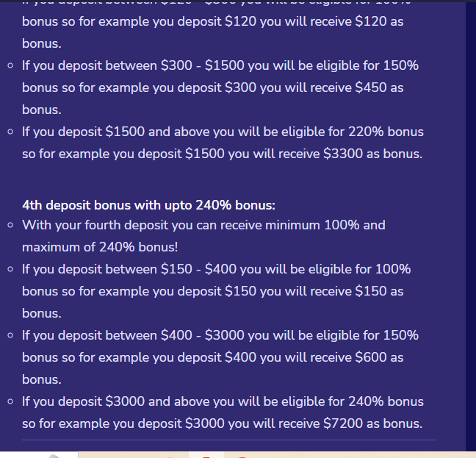This screenshot has width=476, height=458.
Task: Click the horizontal divider line below the bonus list
Action: (229, 440)
